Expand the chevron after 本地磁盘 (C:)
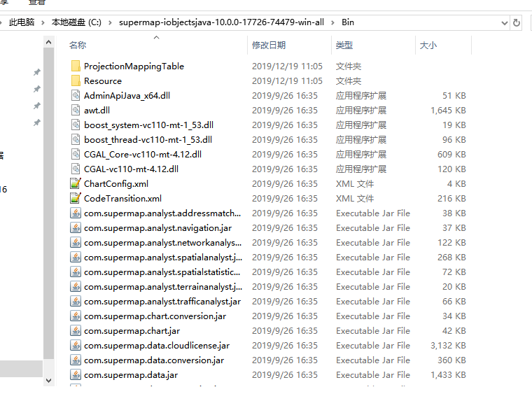Screen dimensions: 532x401 click(x=110, y=22)
